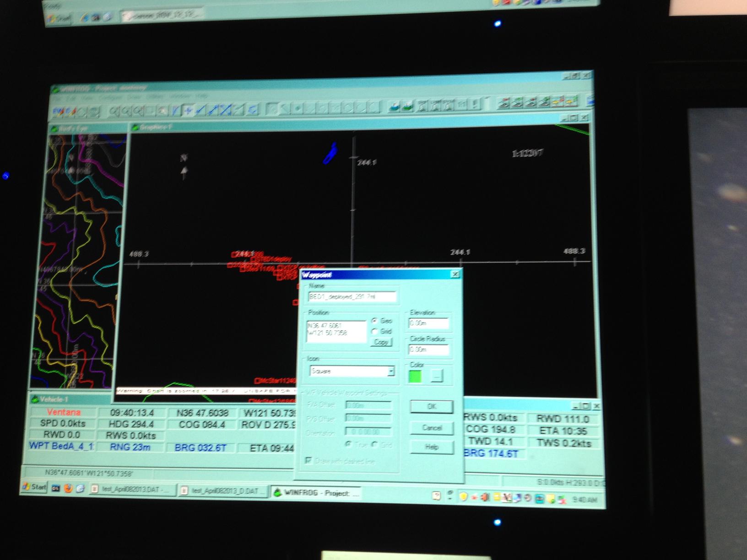Screen dimensions: 747x560
Task: Open the color picker ellipsis button
Action: [436, 376]
